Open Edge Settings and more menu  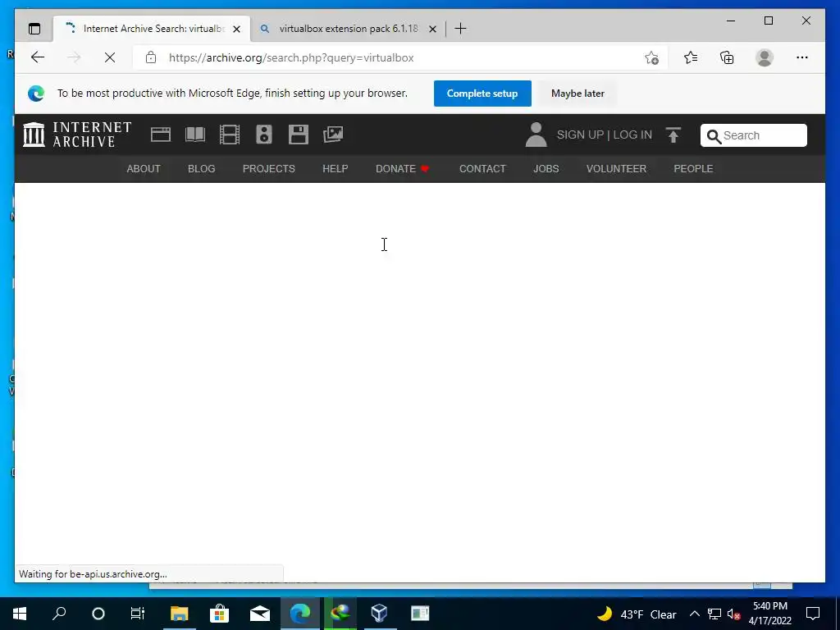802,57
